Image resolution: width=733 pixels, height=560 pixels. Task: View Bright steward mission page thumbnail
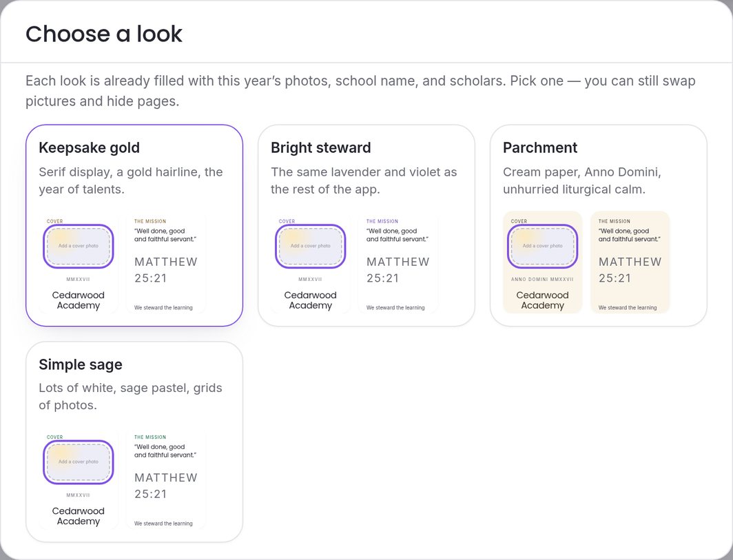pos(398,262)
